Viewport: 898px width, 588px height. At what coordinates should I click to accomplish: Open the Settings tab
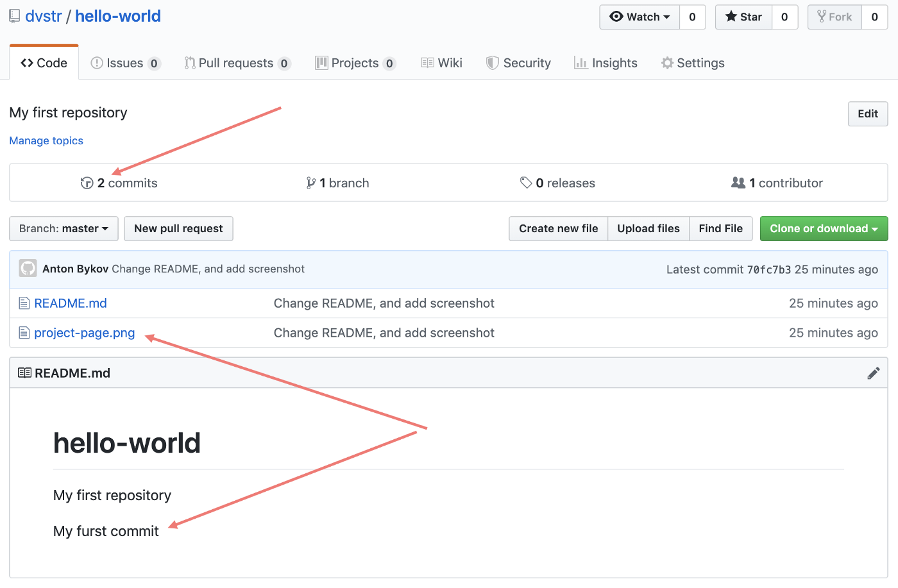pyautogui.click(x=693, y=63)
